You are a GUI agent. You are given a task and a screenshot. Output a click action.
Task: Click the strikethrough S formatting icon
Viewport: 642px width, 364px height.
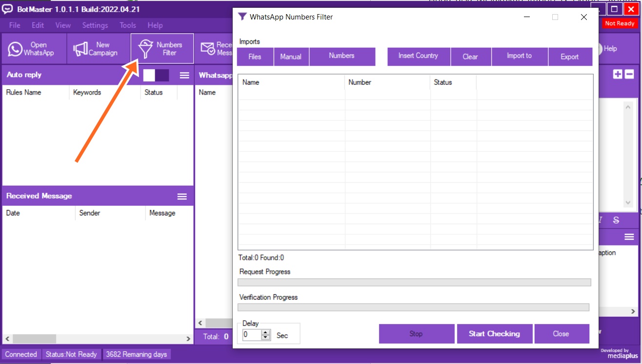pyautogui.click(x=616, y=220)
